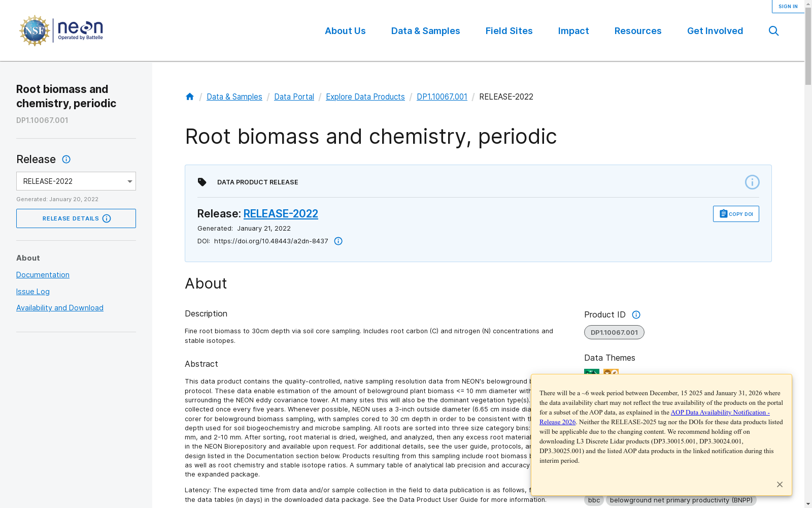Viewport: 812px width, 508px height.
Task: Jump to Availability and Download section
Action: coord(60,308)
